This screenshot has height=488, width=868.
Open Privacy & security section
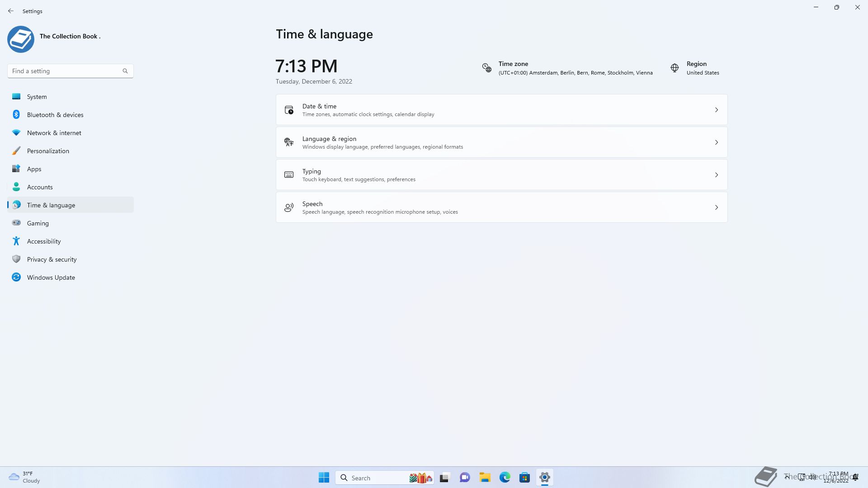pos(52,259)
